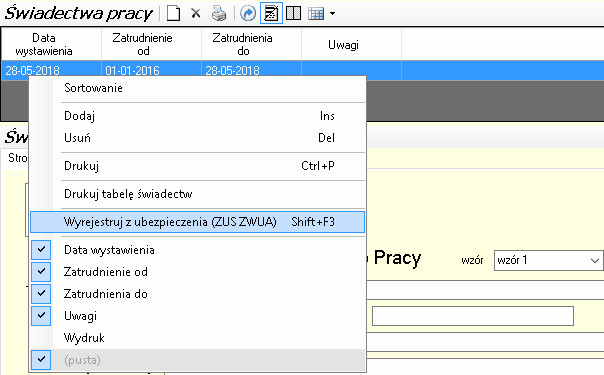The height and width of the screenshot is (375, 604).
Task: Click Uwagi column header
Action: (351, 44)
